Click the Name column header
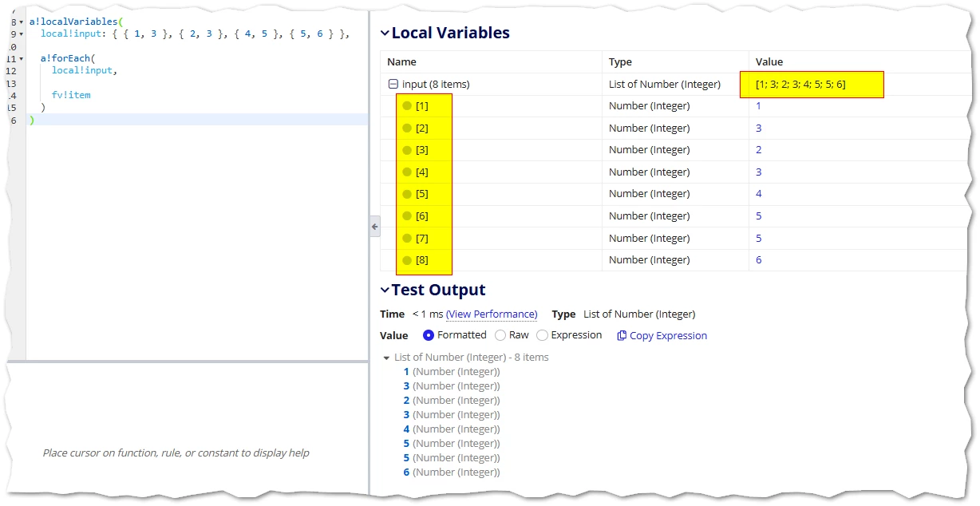Screen dimensions: 980x506 click(401, 62)
